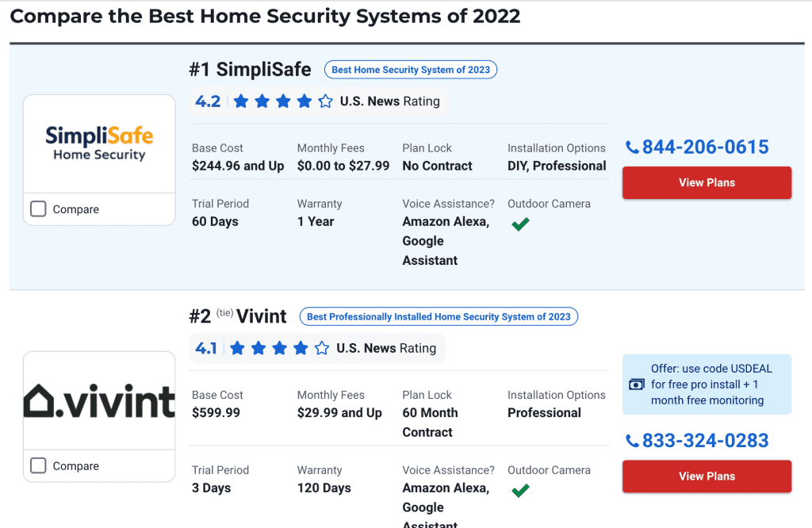Click the first blue star in Vivint rating
812x528 pixels.
pos(237,348)
